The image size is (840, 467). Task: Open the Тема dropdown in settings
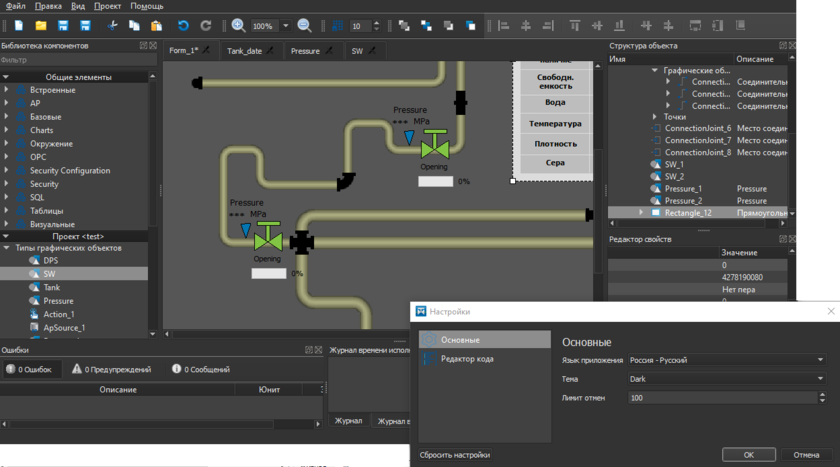pyautogui.click(x=726, y=379)
